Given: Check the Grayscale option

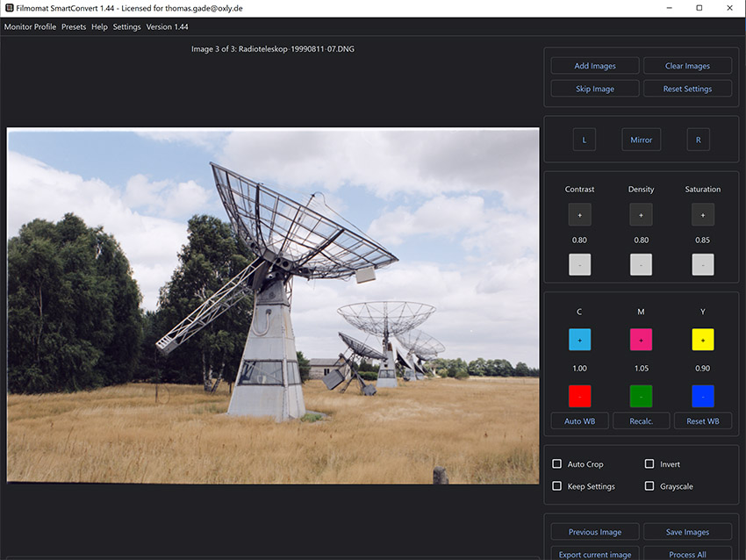Looking at the screenshot, I should 649,486.
